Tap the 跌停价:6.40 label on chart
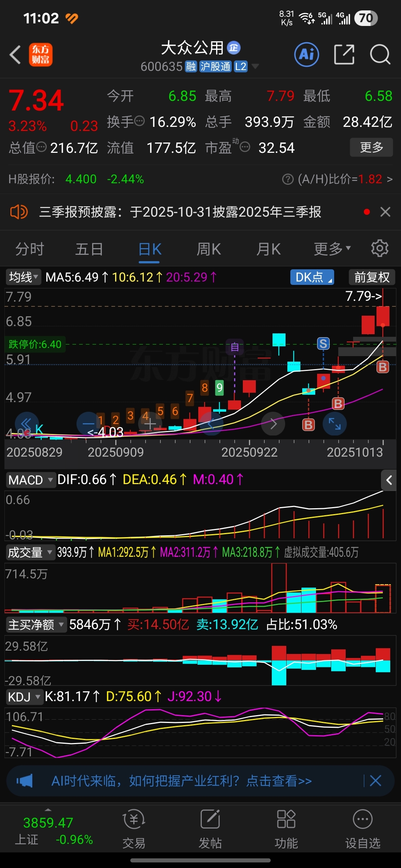The image size is (401, 868). (x=35, y=344)
